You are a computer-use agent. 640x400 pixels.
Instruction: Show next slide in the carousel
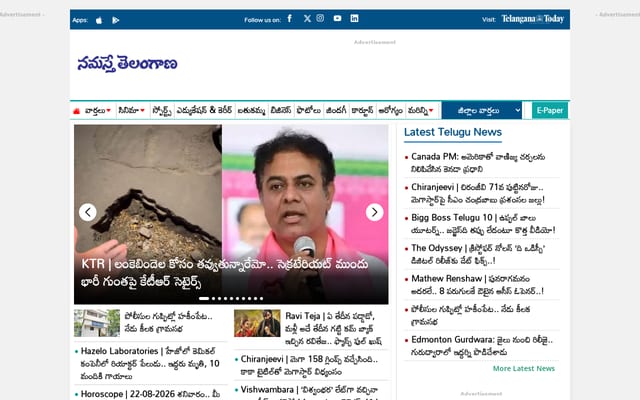374,212
